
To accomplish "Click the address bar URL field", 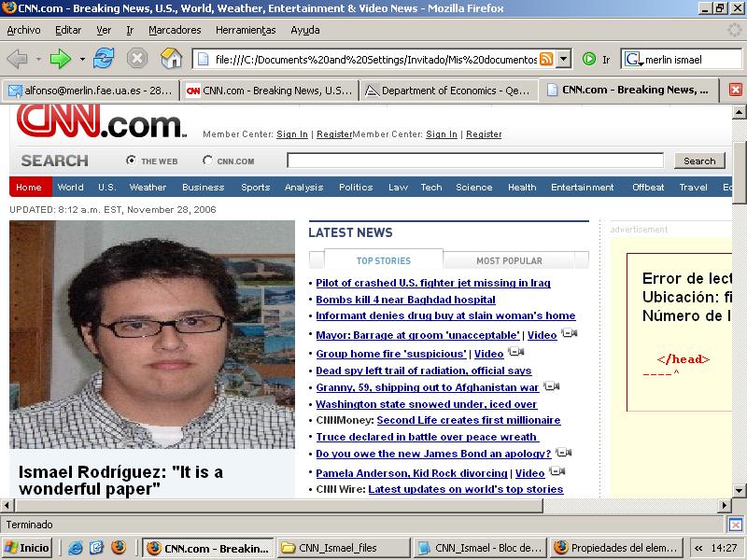I will pyautogui.click(x=376, y=60).
